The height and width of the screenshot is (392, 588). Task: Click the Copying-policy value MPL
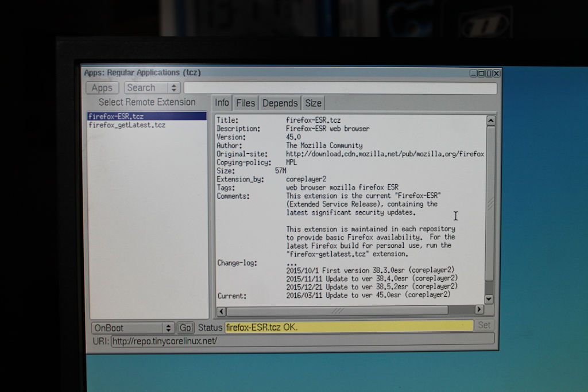(291, 162)
